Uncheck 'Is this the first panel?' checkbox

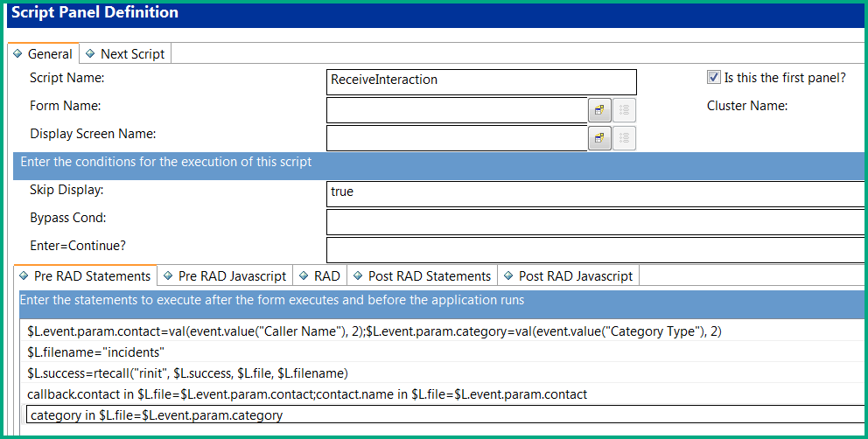(713, 78)
